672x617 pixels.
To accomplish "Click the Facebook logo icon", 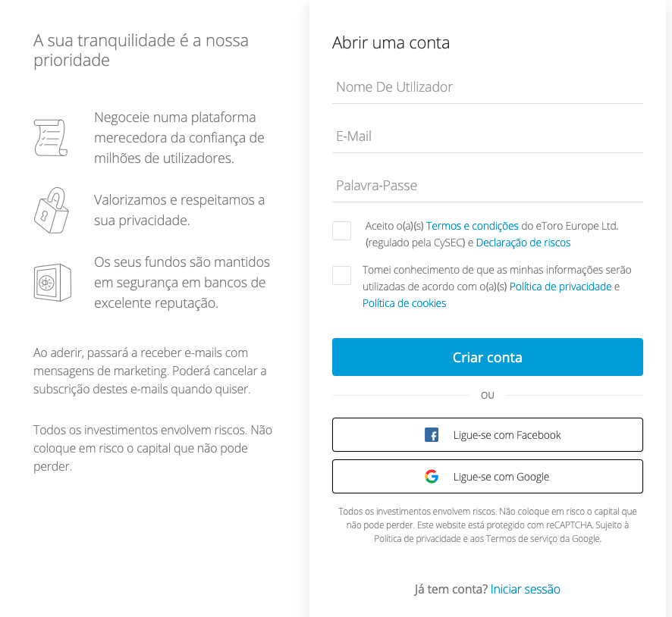I will click(x=431, y=434).
